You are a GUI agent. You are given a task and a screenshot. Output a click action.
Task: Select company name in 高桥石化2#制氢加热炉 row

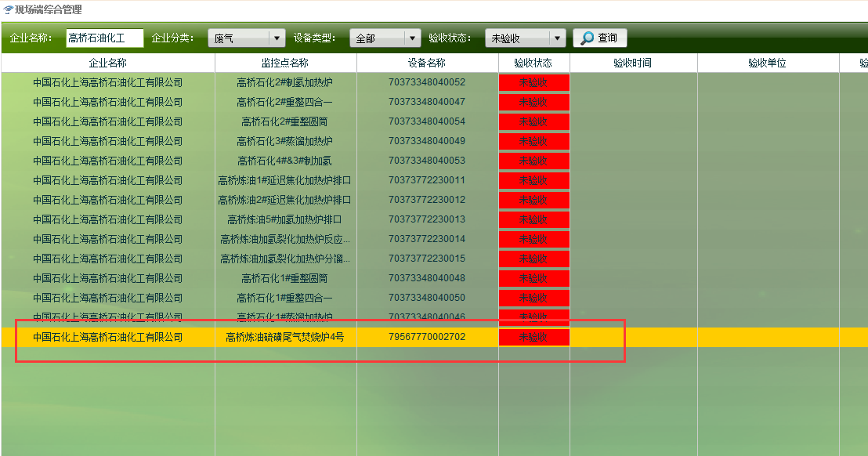pyautogui.click(x=108, y=82)
